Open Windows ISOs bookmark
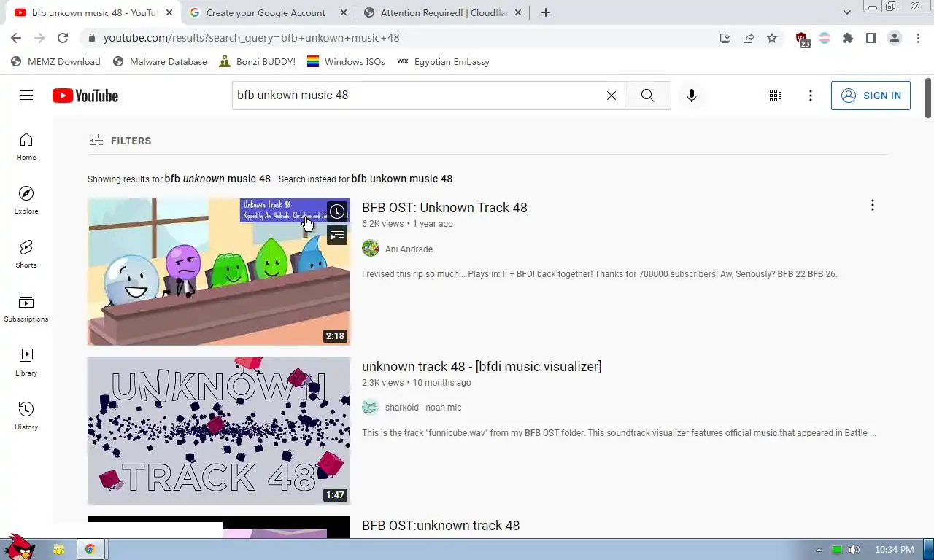Screen dimensions: 934x560 [x=346, y=62]
